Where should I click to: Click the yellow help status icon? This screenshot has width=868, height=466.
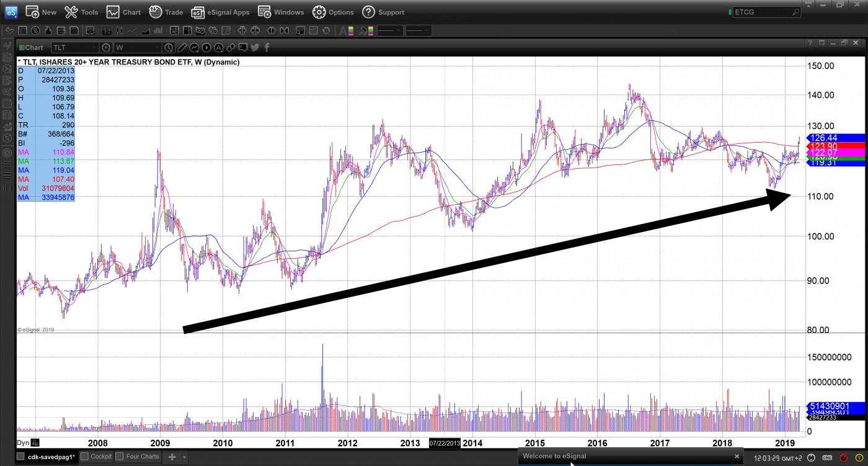point(859,458)
